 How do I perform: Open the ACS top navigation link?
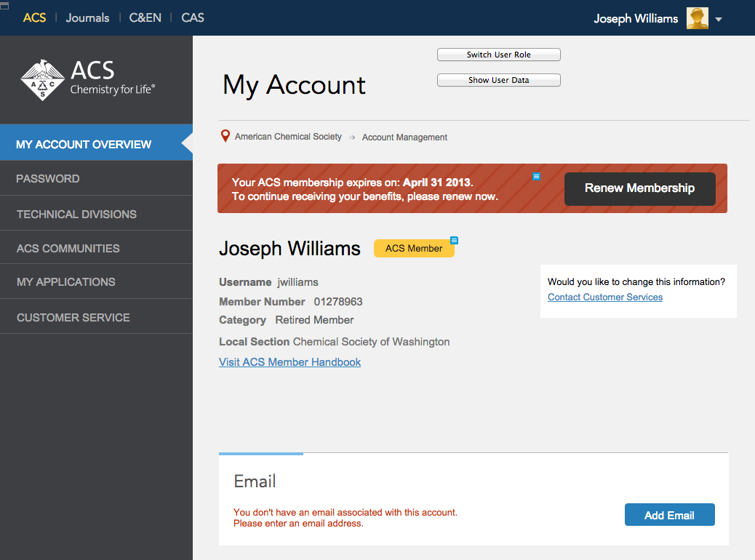[35, 17]
